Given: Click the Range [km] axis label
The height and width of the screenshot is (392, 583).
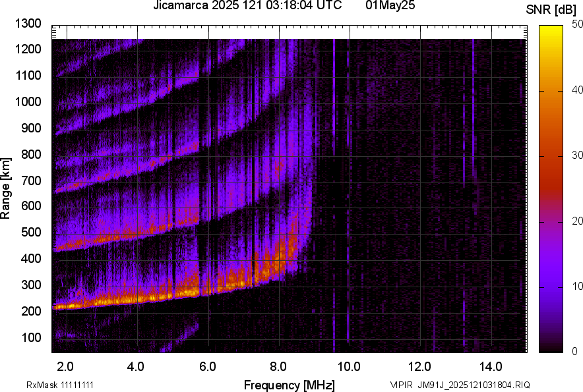Looking at the screenshot, I should (6, 188).
